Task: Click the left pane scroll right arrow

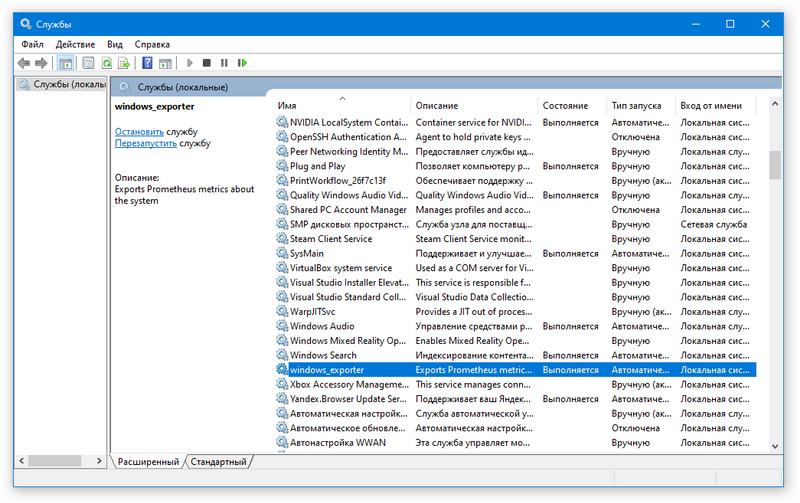Action: [99, 461]
